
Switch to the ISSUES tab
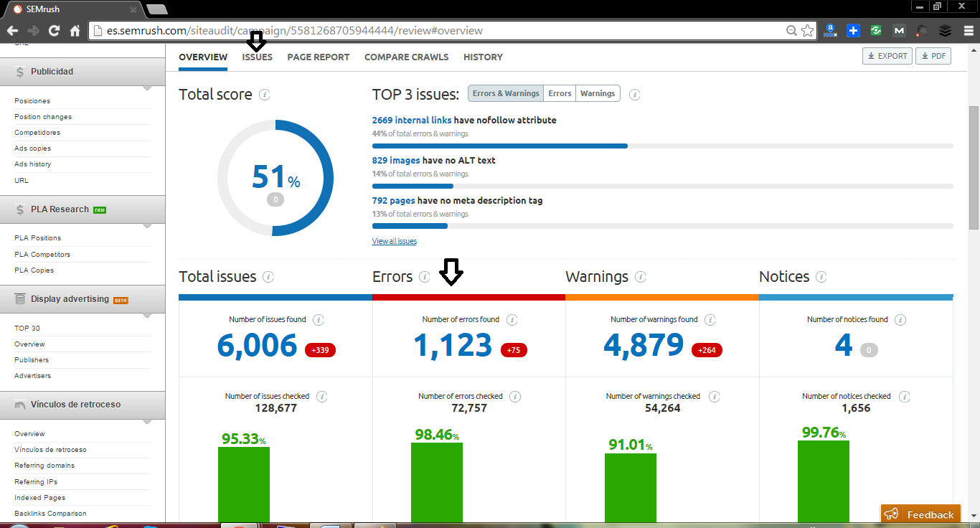tap(257, 57)
